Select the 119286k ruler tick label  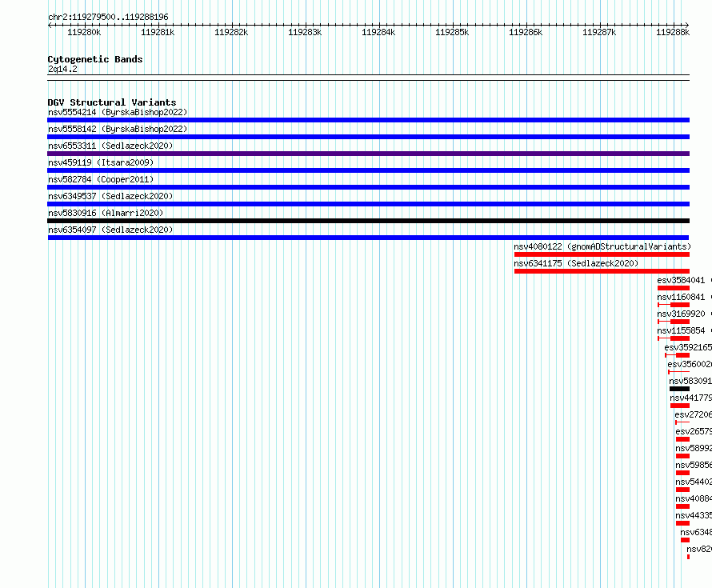(526, 32)
